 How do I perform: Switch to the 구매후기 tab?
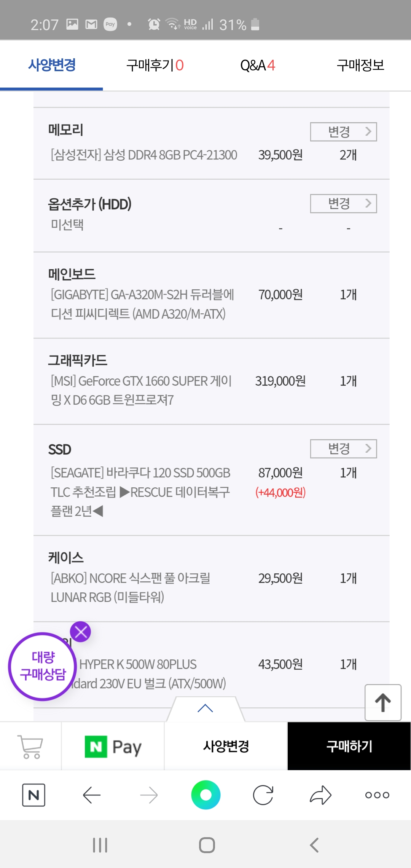pos(155,65)
